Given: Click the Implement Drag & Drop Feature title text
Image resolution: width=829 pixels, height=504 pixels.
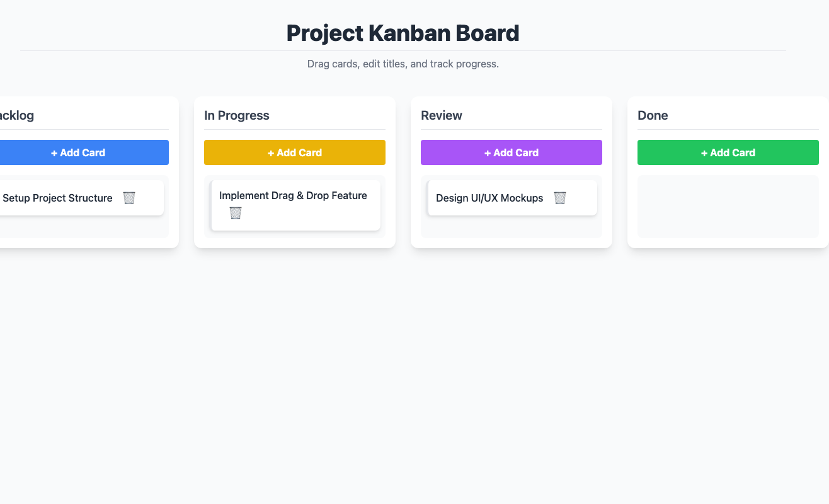Looking at the screenshot, I should coord(293,195).
